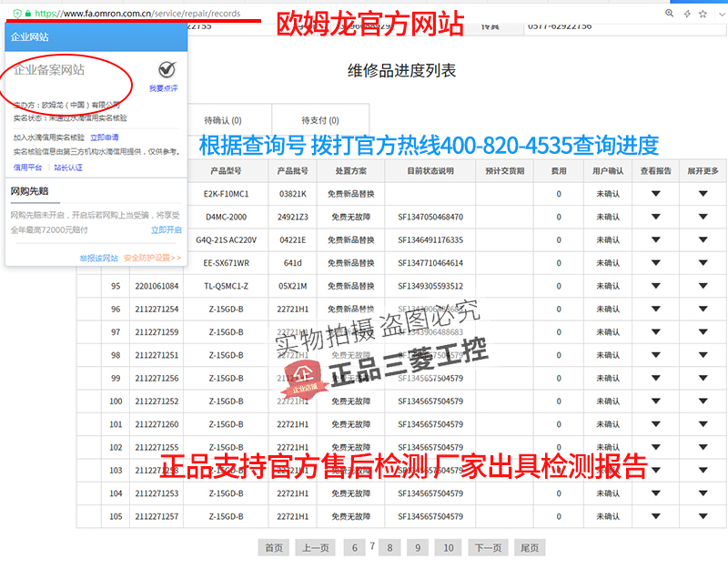Screen dimensions: 728x569
Task: Click the lightning bolt icon in browser toolbar
Action: (687, 14)
